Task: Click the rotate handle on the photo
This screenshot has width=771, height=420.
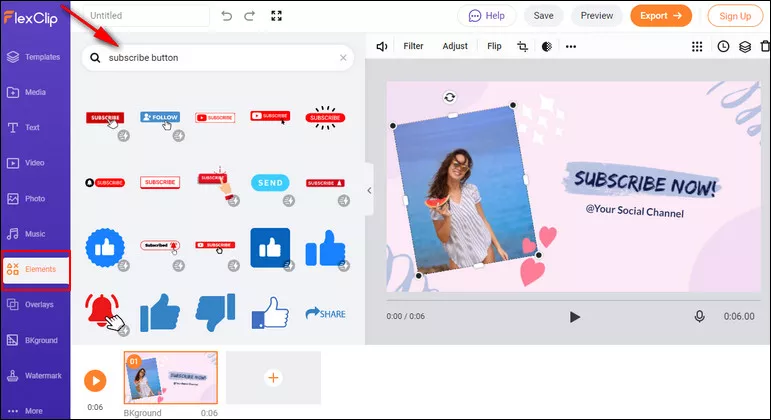Action: pyautogui.click(x=449, y=97)
